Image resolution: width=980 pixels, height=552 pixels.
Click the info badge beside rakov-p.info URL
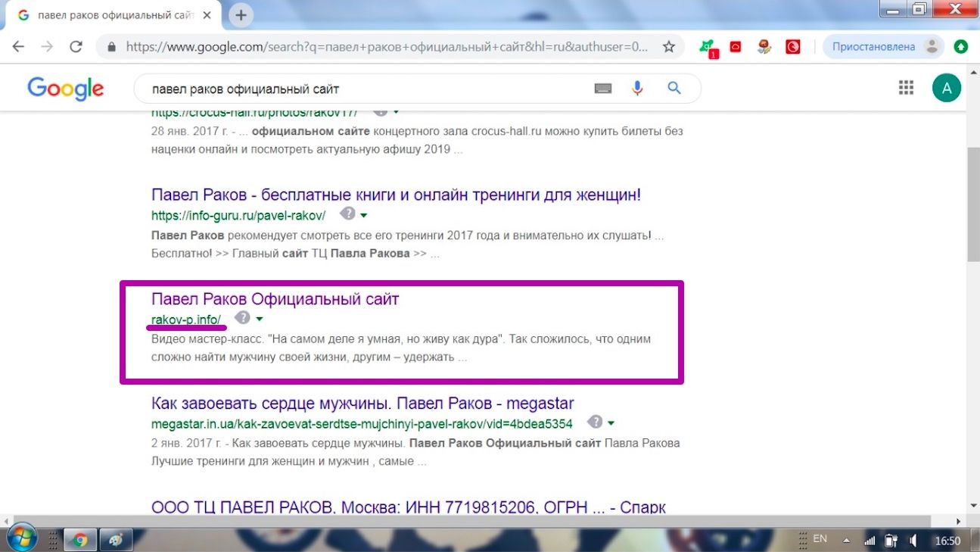(x=242, y=317)
